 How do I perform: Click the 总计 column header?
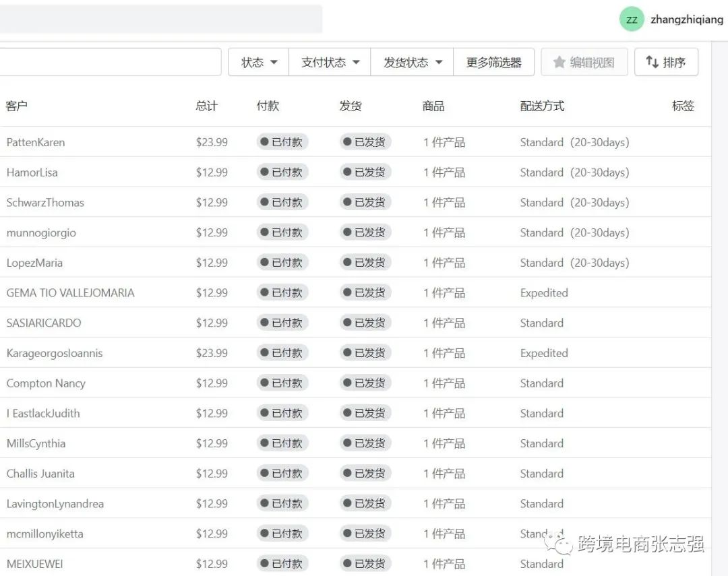click(206, 106)
